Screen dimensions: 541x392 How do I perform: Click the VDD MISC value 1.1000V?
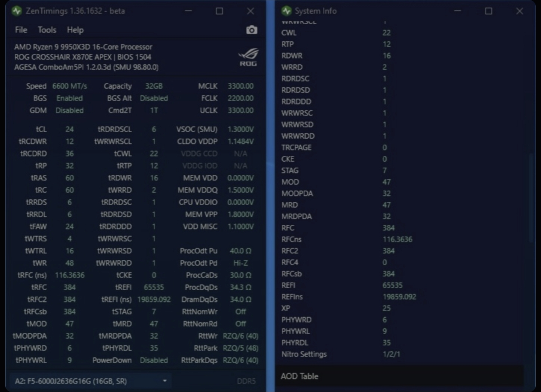coord(240,227)
